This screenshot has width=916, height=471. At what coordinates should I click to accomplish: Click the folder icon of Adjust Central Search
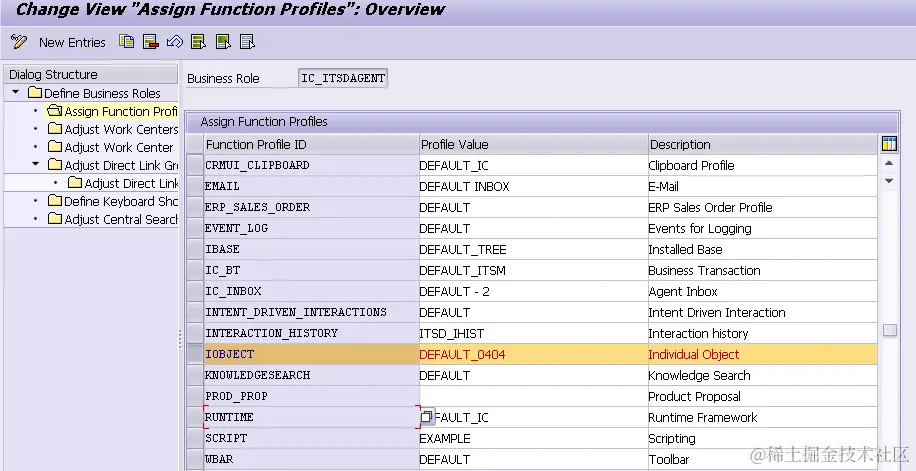(55, 219)
